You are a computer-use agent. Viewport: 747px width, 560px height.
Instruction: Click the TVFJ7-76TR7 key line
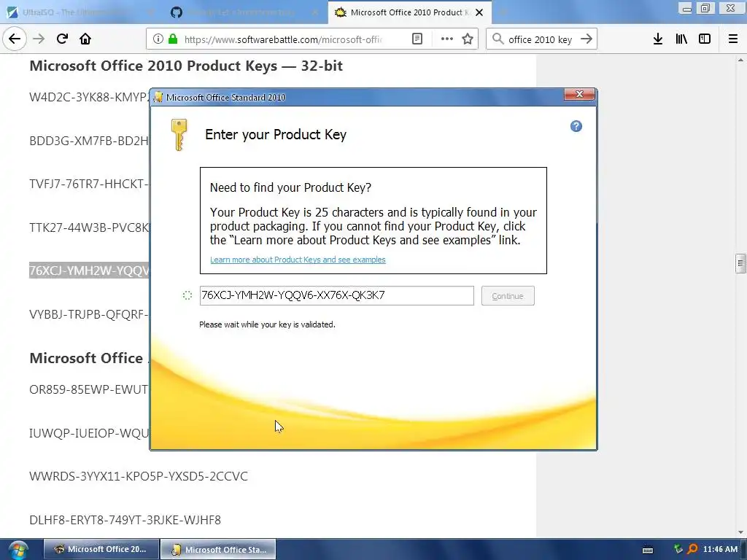(x=89, y=184)
